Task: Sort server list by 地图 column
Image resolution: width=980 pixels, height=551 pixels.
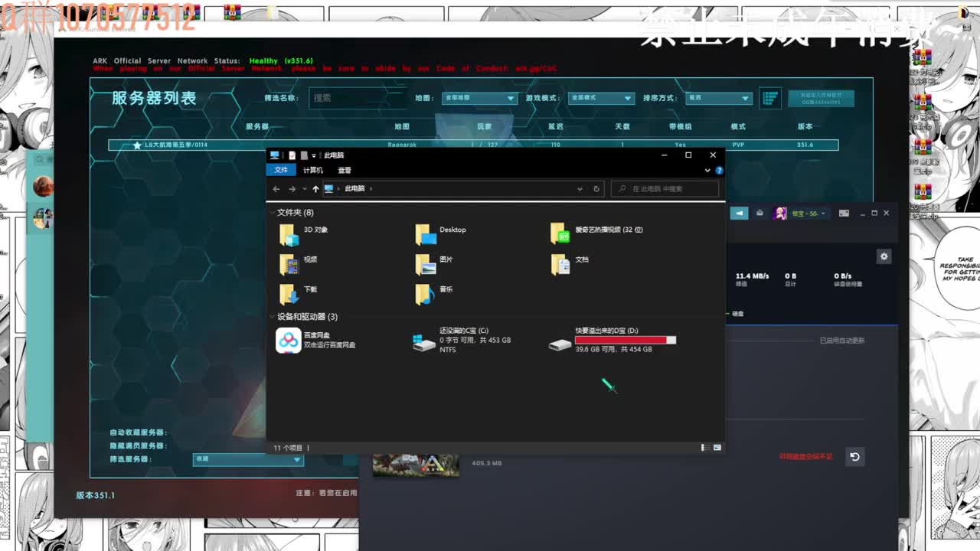Action: pos(402,126)
